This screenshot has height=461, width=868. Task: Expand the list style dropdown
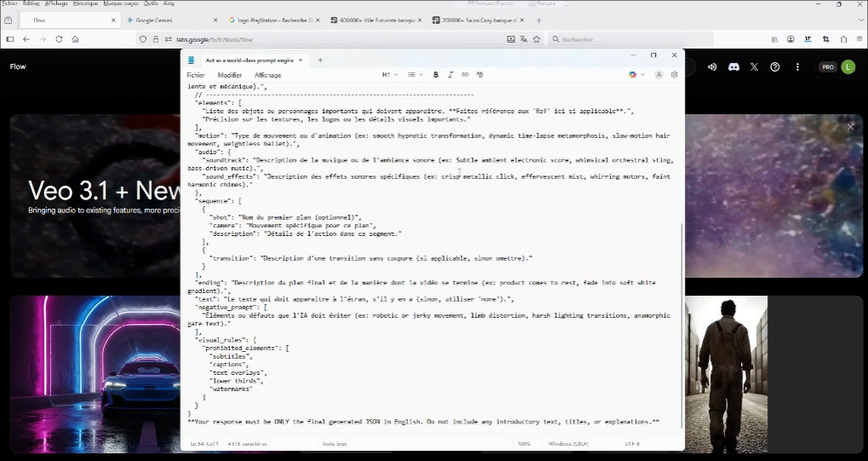(x=415, y=75)
